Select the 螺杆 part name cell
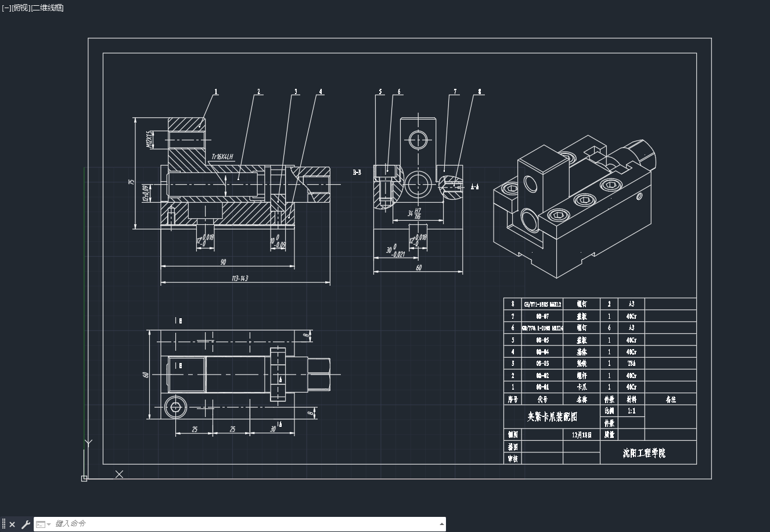This screenshot has height=532, width=770. pyautogui.click(x=582, y=375)
